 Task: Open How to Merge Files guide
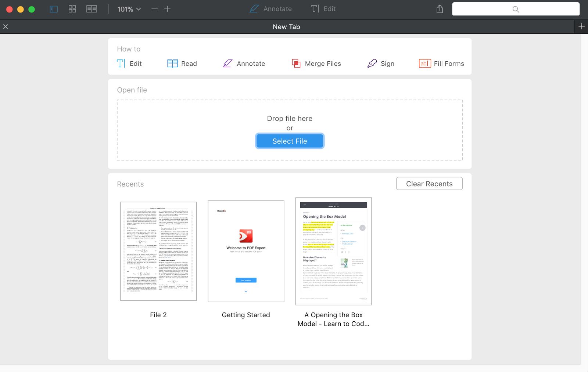316,64
